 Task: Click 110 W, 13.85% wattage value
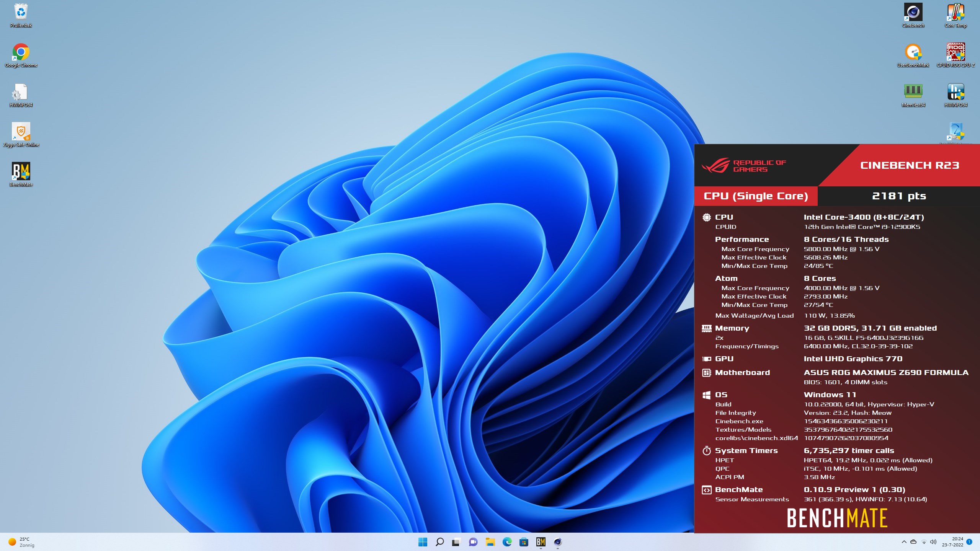pyautogui.click(x=830, y=316)
